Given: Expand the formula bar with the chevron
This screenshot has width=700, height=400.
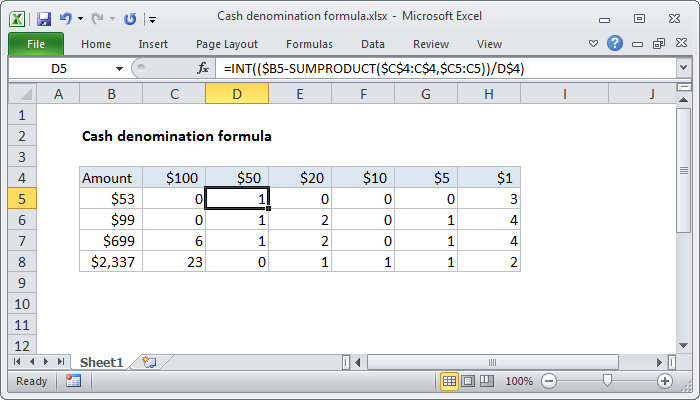Looking at the screenshot, I should click(683, 68).
